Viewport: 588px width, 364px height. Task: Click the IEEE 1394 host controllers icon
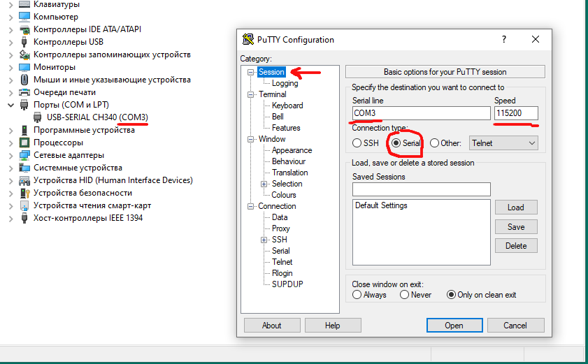pyautogui.click(x=24, y=218)
